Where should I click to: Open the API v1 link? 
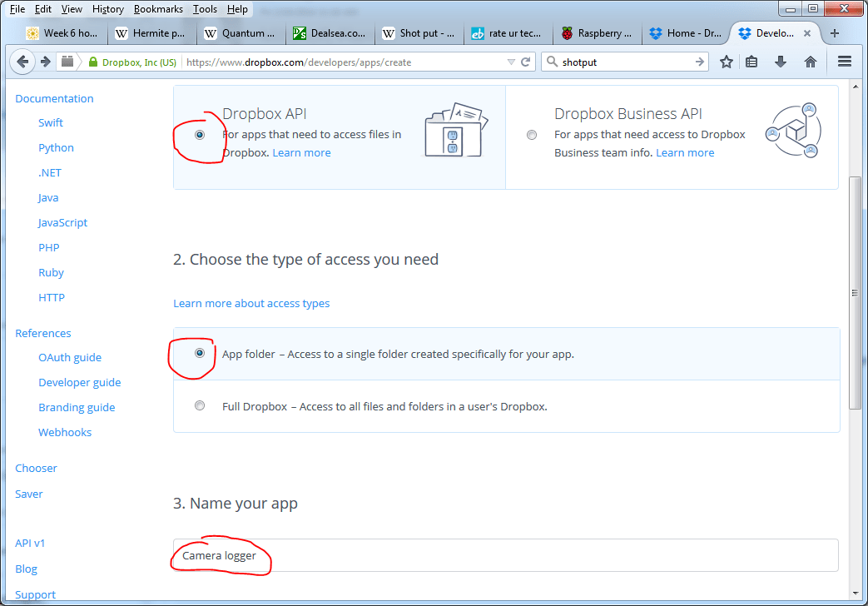pyautogui.click(x=30, y=544)
